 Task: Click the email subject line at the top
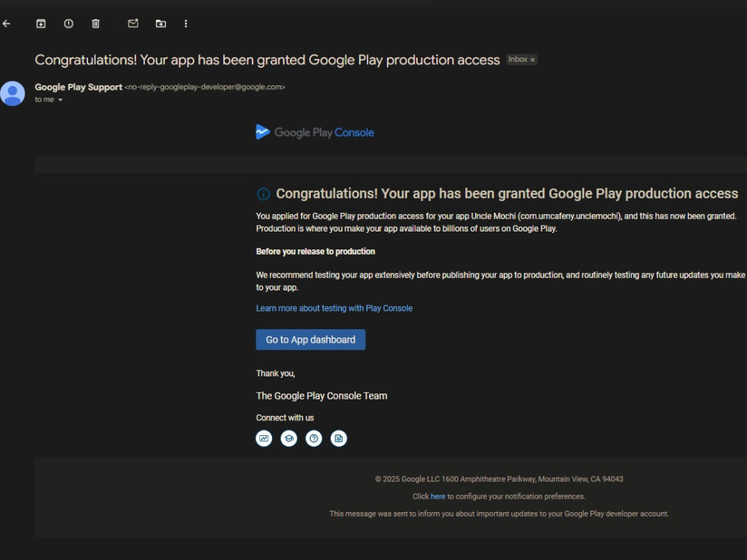267,60
